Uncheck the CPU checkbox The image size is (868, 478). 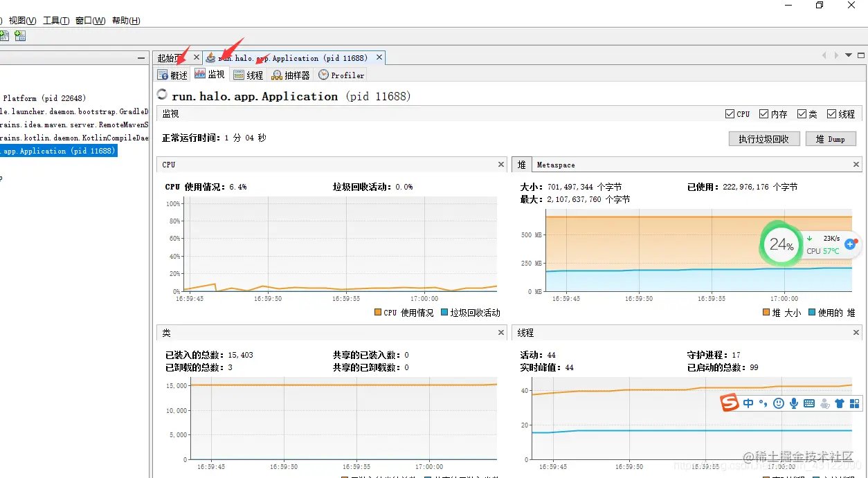pyautogui.click(x=730, y=113)
